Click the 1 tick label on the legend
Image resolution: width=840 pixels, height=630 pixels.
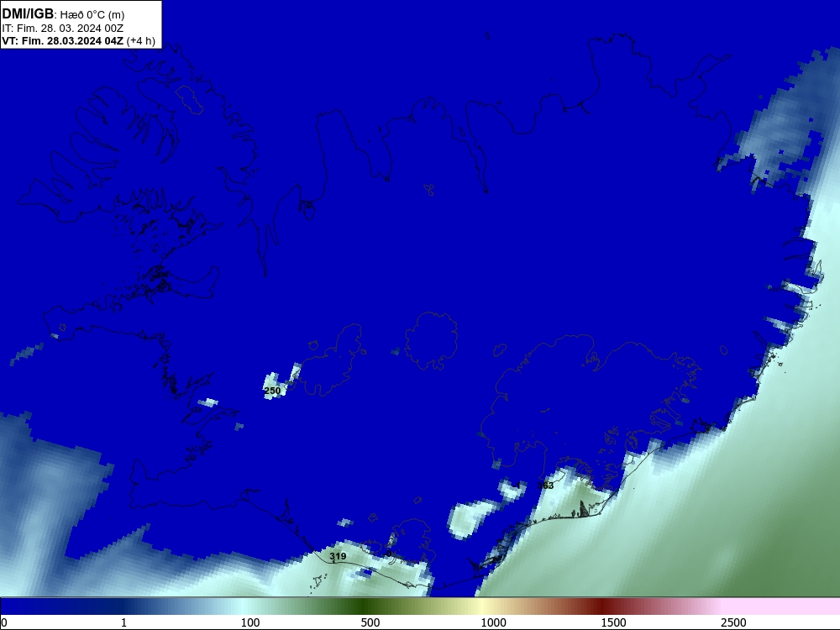pos(123,622)
